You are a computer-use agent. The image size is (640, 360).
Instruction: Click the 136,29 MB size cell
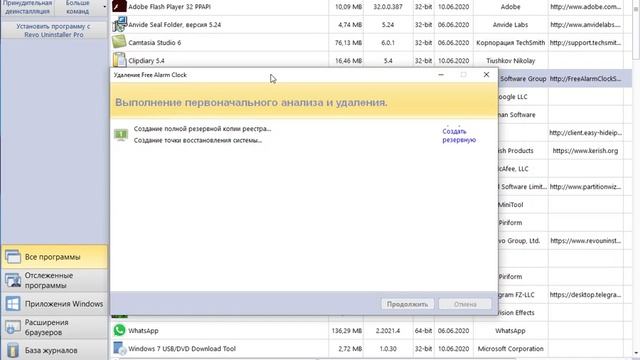click(x=347, y=331)
